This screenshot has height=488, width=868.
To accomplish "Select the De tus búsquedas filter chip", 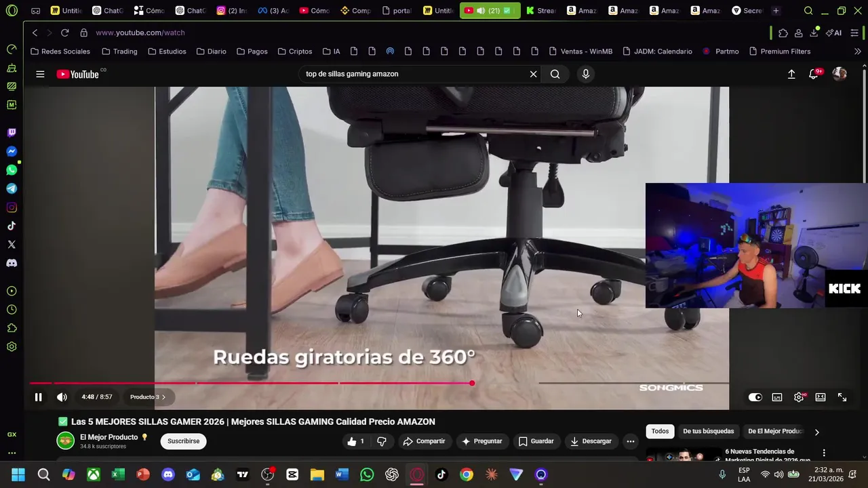I will (708, 431).
